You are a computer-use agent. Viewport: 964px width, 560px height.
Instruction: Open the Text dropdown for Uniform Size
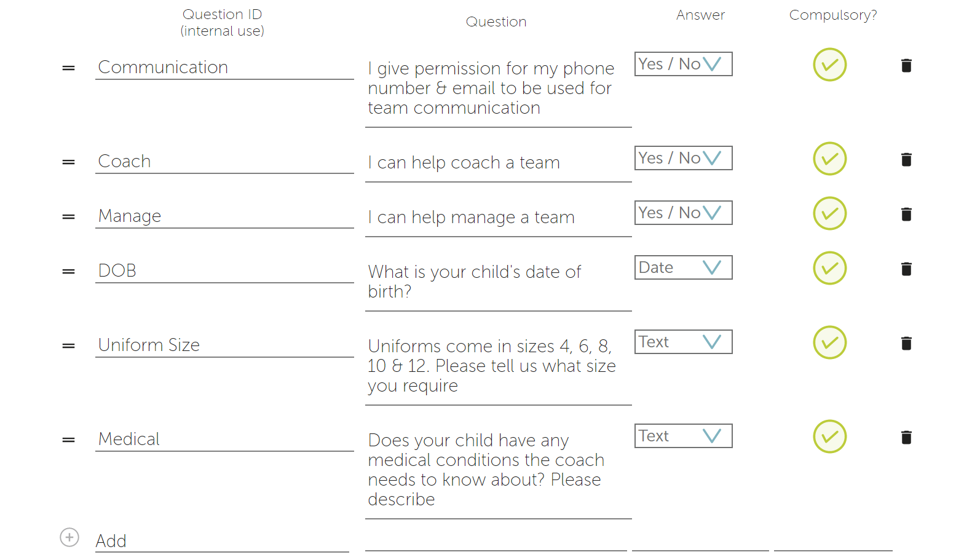[684, 342]
